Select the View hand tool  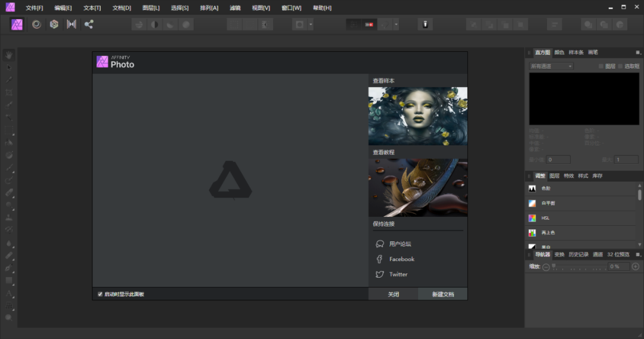pyautogui.click(x=8, y=55)
